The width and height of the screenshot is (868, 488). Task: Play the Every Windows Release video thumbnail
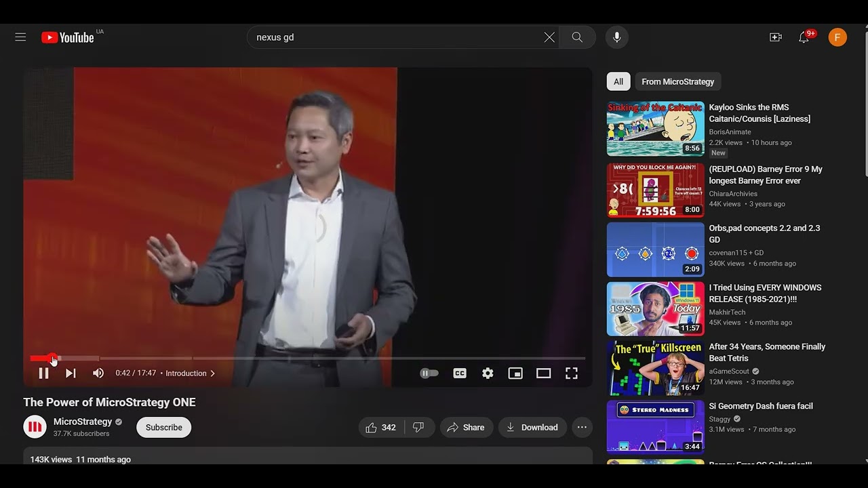click(656, 309)
